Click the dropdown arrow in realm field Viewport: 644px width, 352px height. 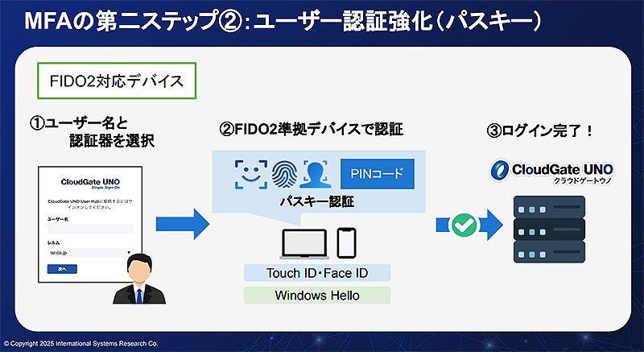pyautogui.click(x=129, y=251)
